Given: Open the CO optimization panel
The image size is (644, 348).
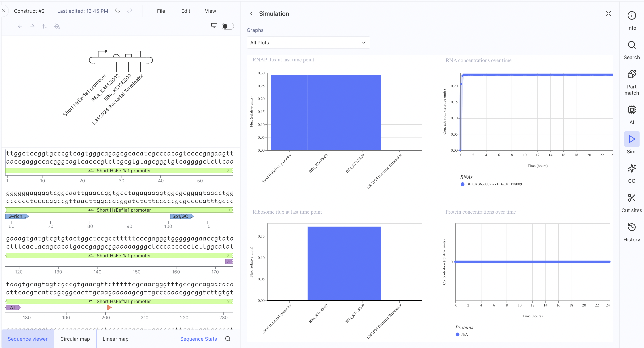Looking at the screenshot, I should (631, 174).
